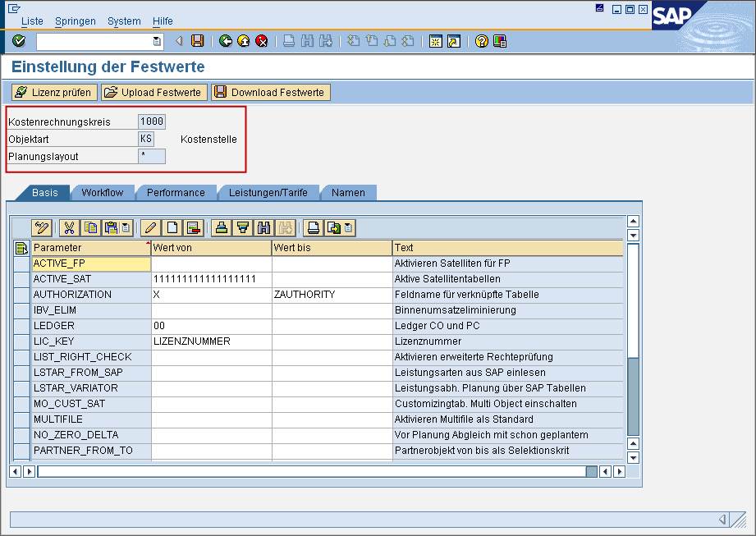The height and width of the screenshot is (536, 756).
Task: Click the pencil edit icon in table toolbar
Action: (x=150, y=227)
